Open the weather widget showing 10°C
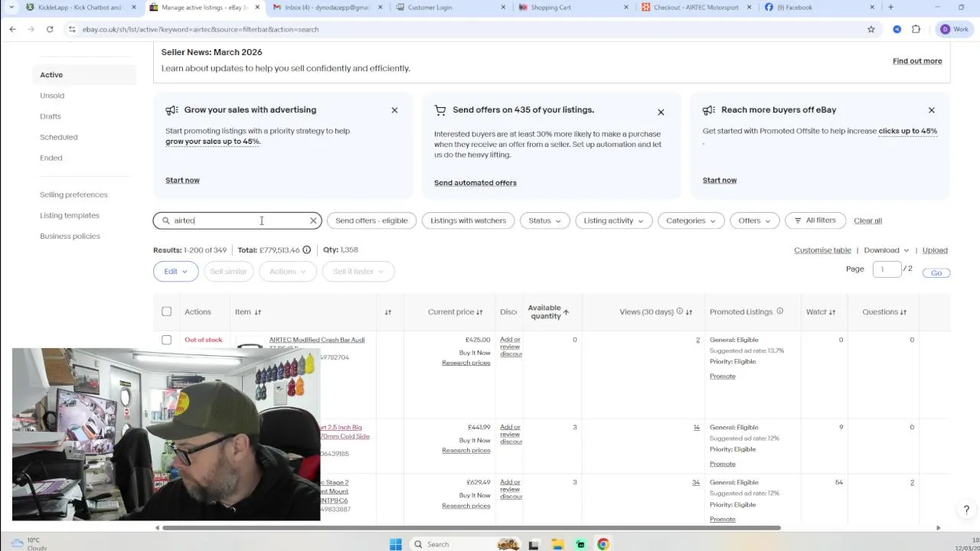This screenshot has width=980, height=551. tap(29, 543)
